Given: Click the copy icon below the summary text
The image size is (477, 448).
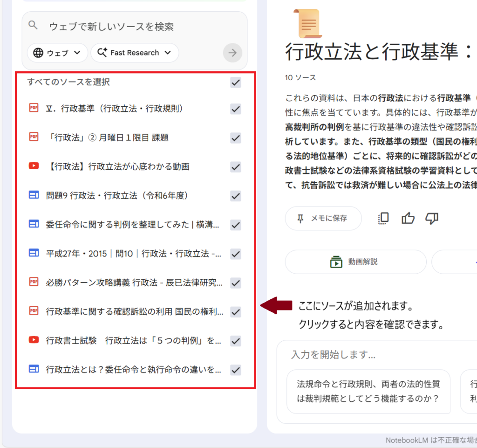Looking at the screenshot, I should click(383, 218).
